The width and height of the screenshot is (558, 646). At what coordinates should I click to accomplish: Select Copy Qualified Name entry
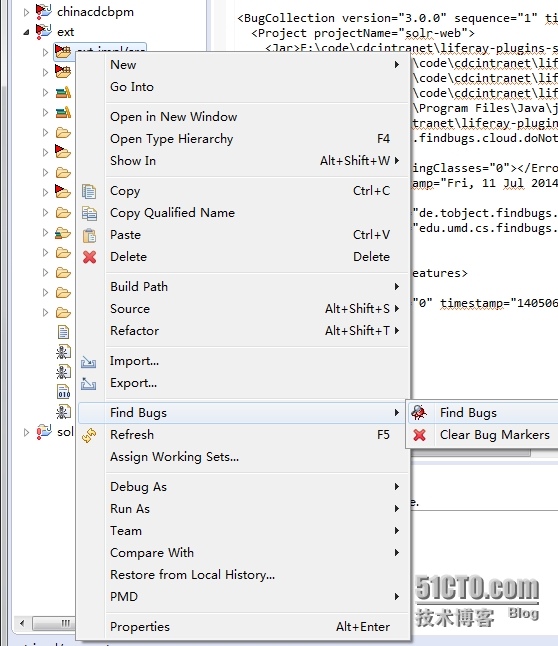(x=258, y=213)
